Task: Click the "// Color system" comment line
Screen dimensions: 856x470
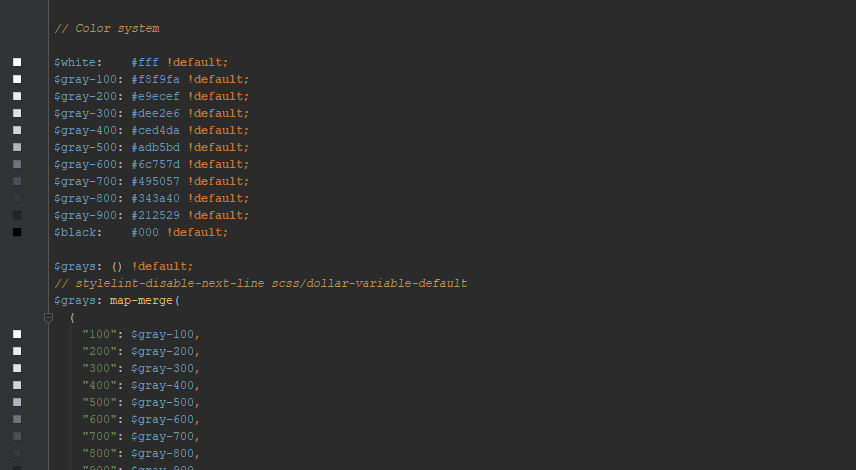Action: (106, 28)
